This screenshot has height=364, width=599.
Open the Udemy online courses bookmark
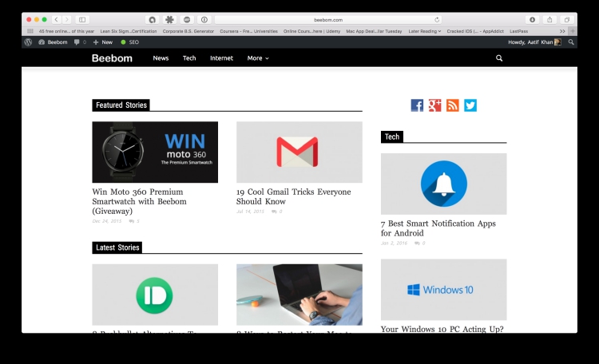[x=311, y=31]
